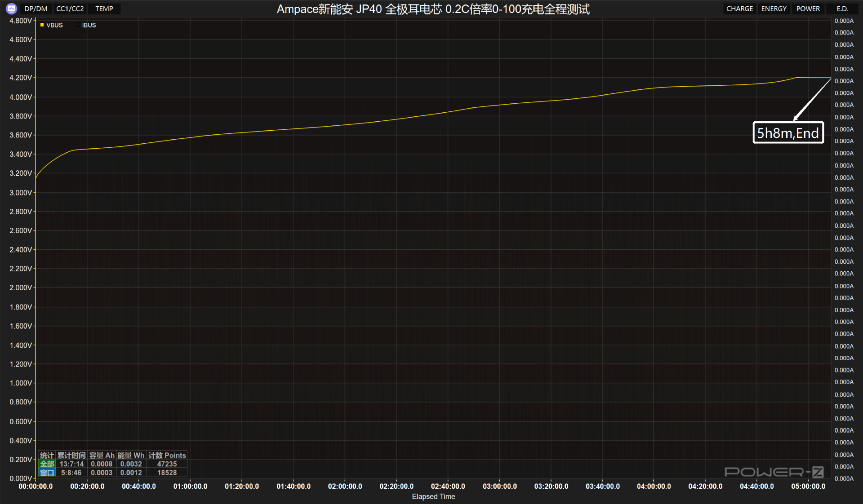This screenshot has height=504, width=863.
Task: Open the TEMP tab
Action: click(x=104, y=9)
